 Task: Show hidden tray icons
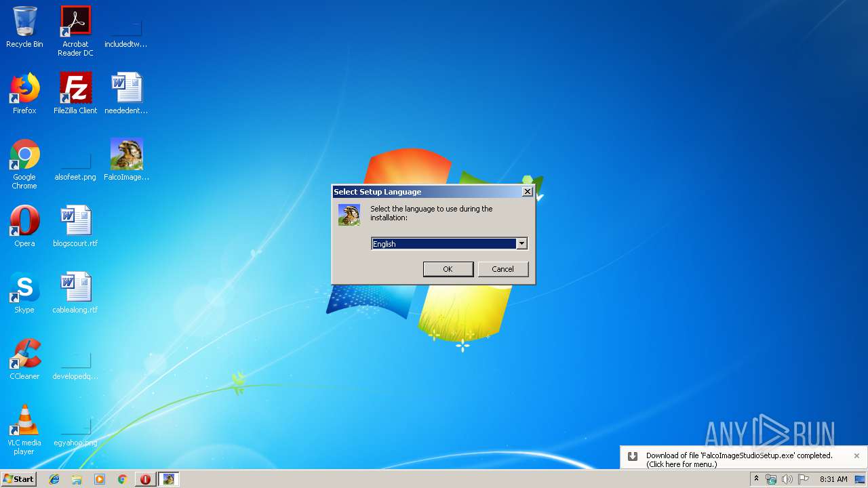(x=756, y=479)
